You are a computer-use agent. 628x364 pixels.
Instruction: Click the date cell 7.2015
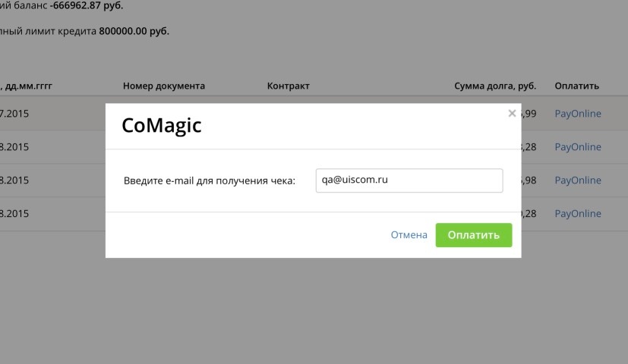coord(14,114)
